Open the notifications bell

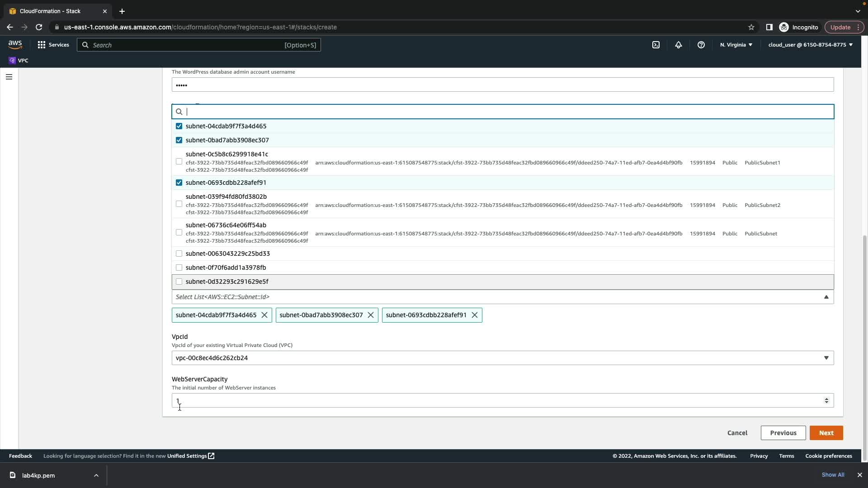(x=678, y=45)
